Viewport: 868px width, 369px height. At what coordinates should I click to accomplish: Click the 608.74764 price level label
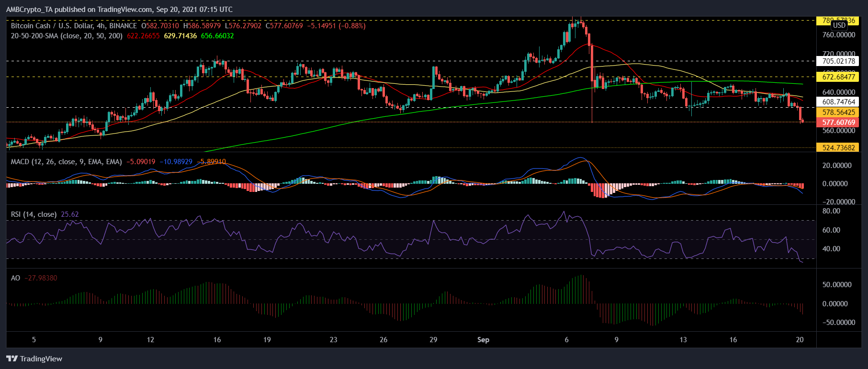point(838,102)
